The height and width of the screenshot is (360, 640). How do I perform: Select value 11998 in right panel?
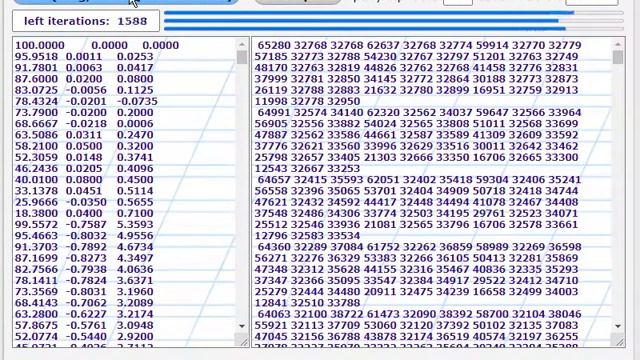pyautogui.click(x=271, y=101)
